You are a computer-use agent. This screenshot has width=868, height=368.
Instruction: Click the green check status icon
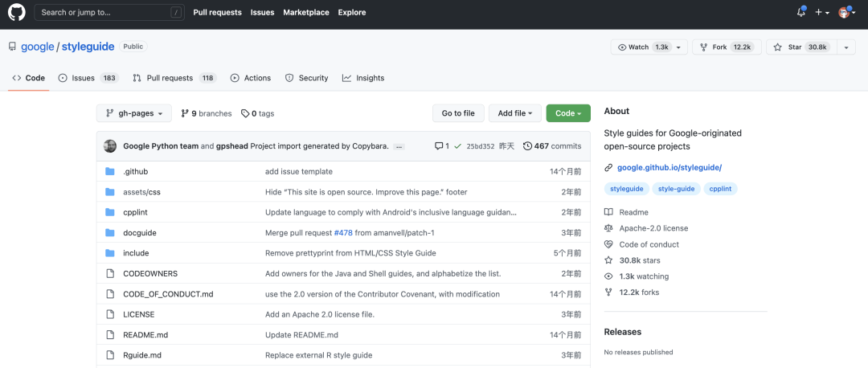(x=457, y=146)
